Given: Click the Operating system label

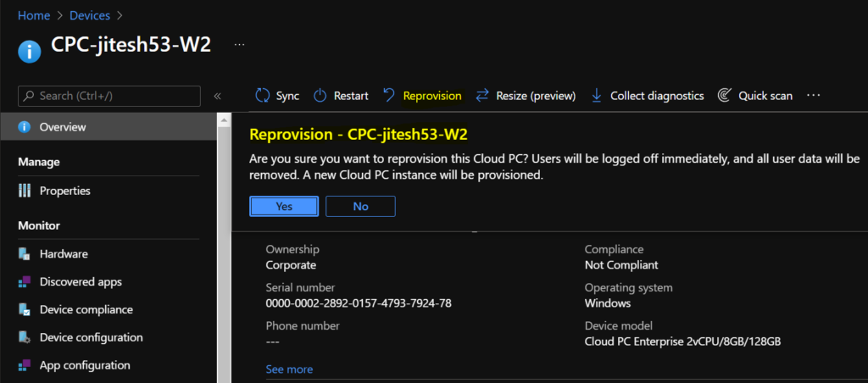Looking at the screenshot, I should [x=628, y=288].
